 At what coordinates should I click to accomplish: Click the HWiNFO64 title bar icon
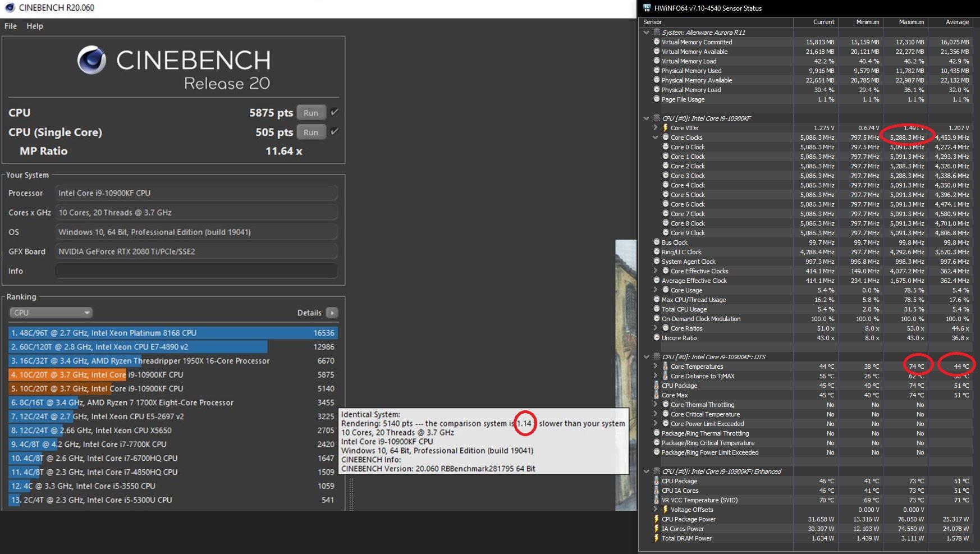click(647, 8)
